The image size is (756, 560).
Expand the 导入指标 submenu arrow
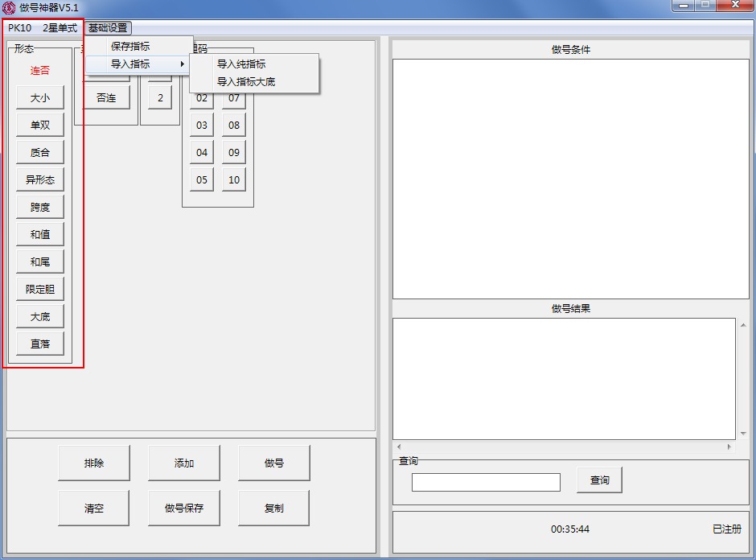click(183, 64)
